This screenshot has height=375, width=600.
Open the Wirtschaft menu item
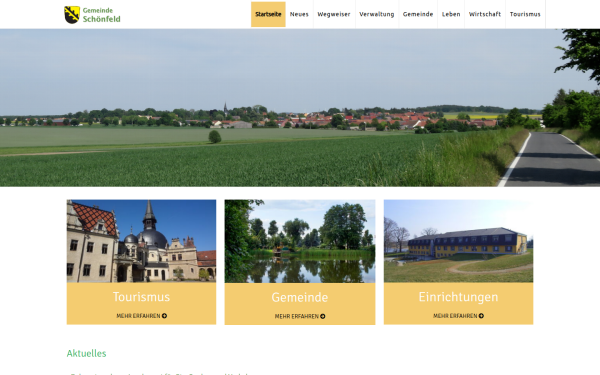tap(485, 14)
